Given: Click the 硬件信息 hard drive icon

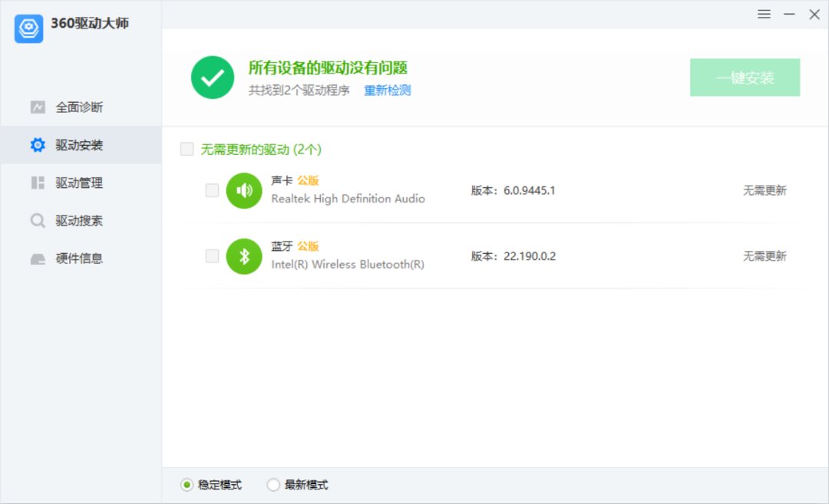Looking at the screenshot, I should 38,259.
